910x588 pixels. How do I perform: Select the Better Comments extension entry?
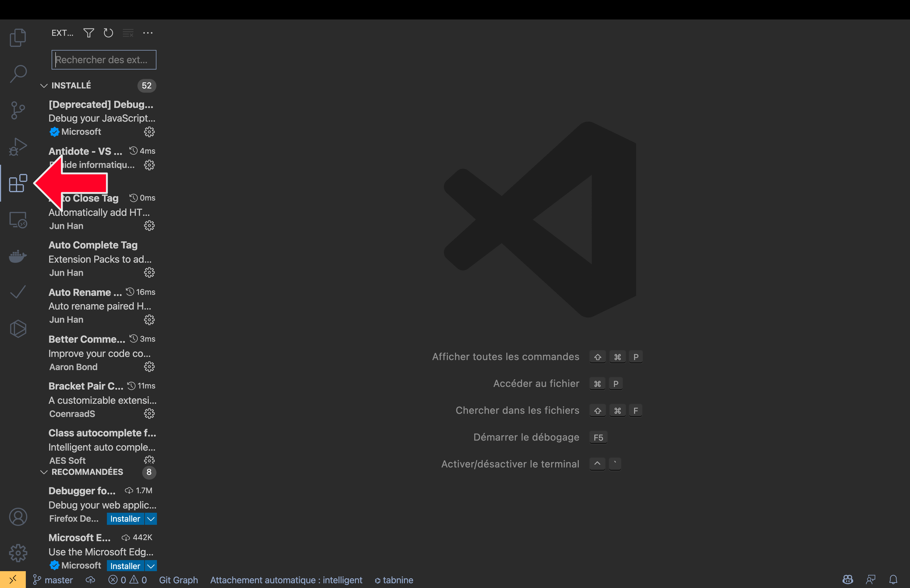(x=98, y=353)
